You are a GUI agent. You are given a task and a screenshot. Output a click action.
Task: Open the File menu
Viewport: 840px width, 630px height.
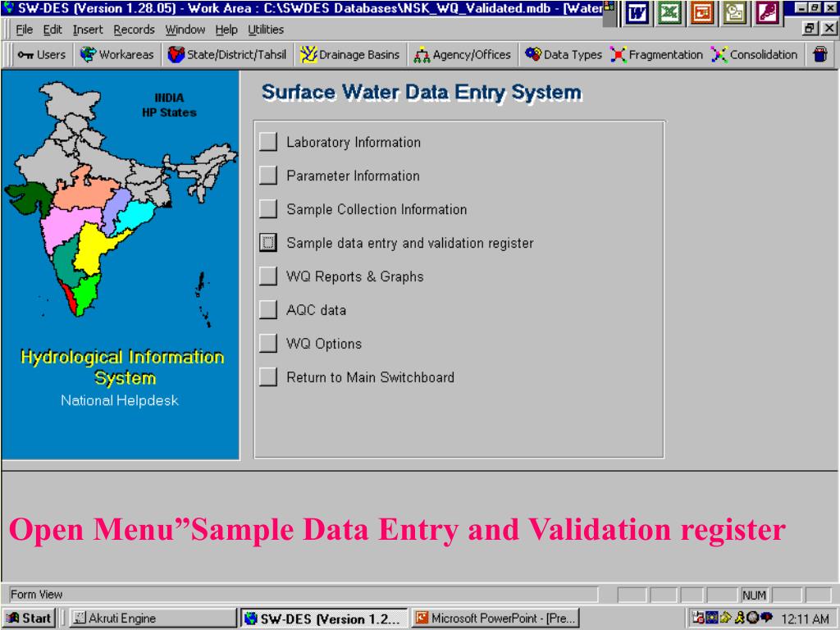tap(25, 30)
